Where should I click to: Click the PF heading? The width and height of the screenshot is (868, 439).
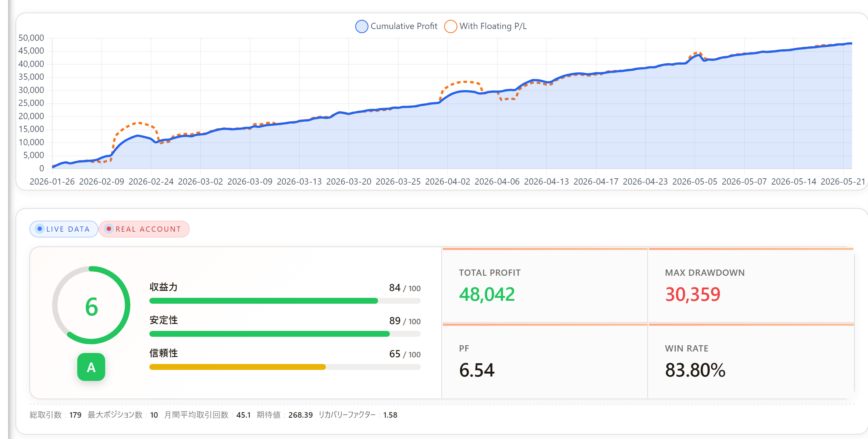[x=464, y=349]
